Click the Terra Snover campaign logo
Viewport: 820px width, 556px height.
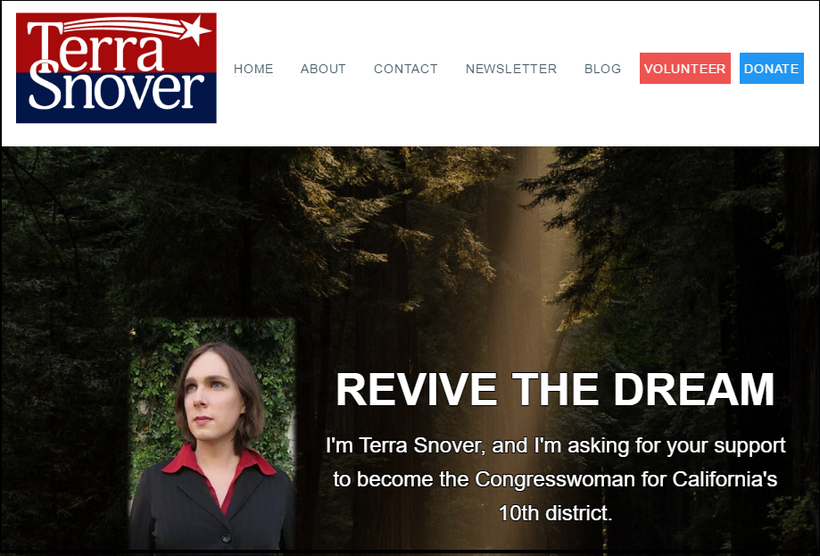coord(116,68)
